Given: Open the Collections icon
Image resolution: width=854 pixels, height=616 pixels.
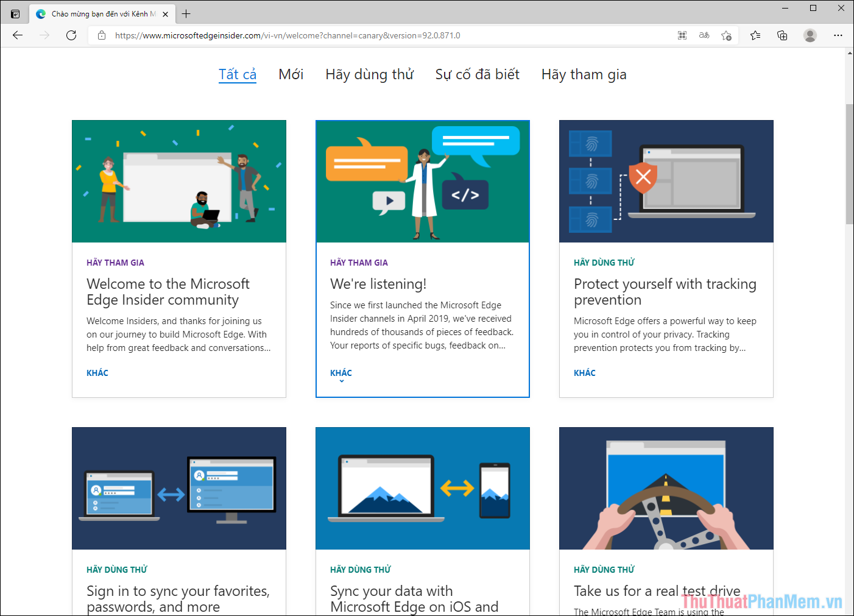Looking at the screenshot, I should pos(782,35).
